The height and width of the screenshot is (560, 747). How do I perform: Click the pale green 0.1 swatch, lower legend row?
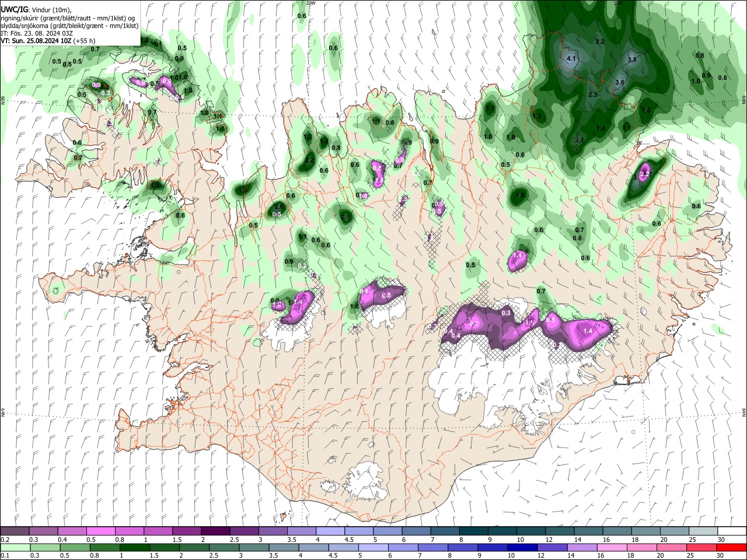point(15,547)
